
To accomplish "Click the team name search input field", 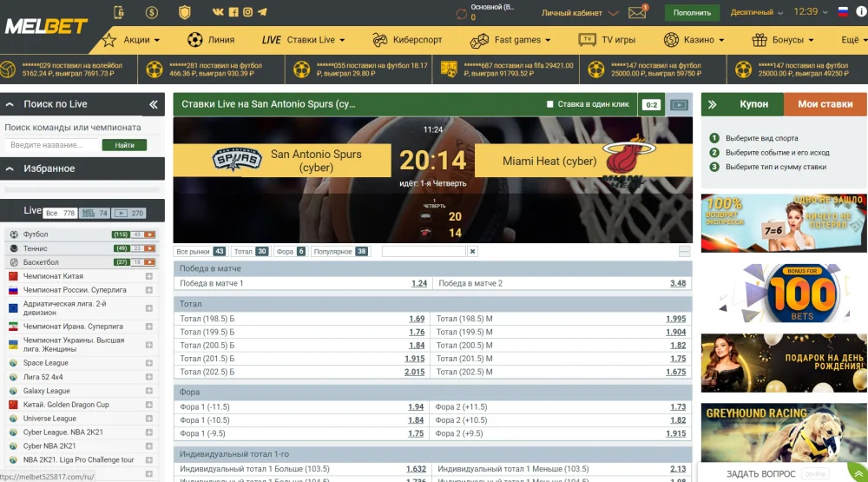I will point(51,145).
